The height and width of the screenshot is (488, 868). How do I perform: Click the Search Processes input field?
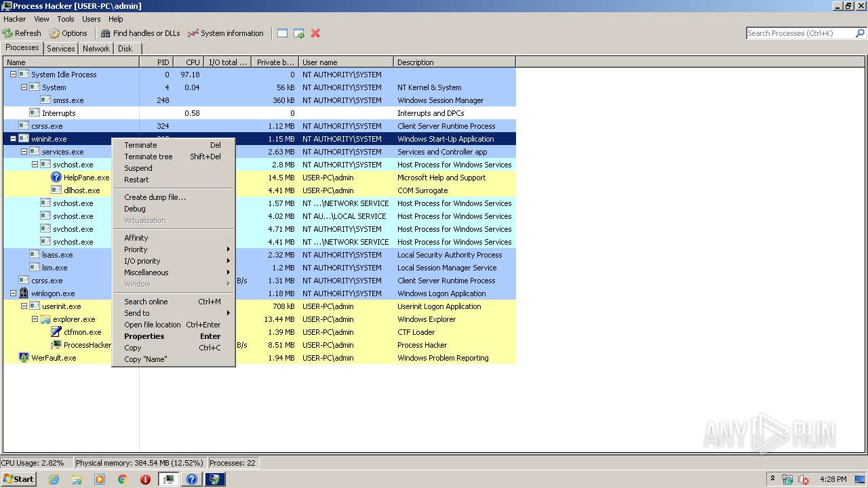[800, 33]
